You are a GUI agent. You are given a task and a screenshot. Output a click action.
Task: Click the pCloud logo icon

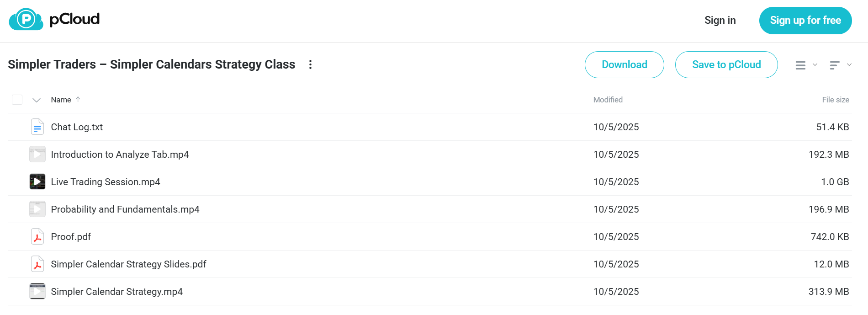pyautogui.click(x=26, y=19)
